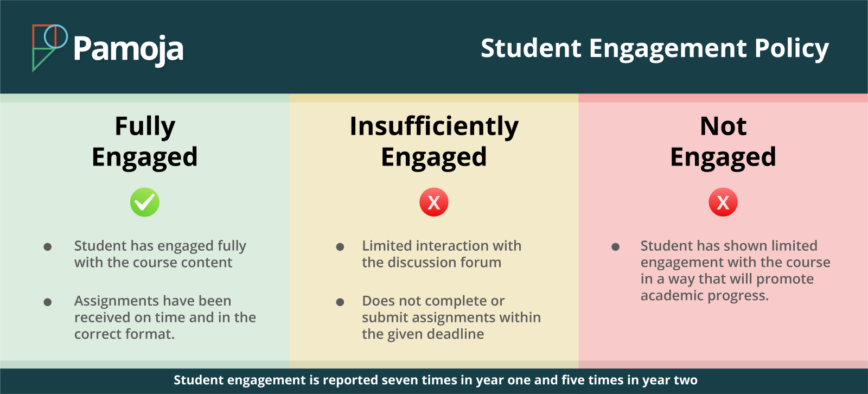
Task: Click the red X under Not Engaged
Action: coord(723,202)
